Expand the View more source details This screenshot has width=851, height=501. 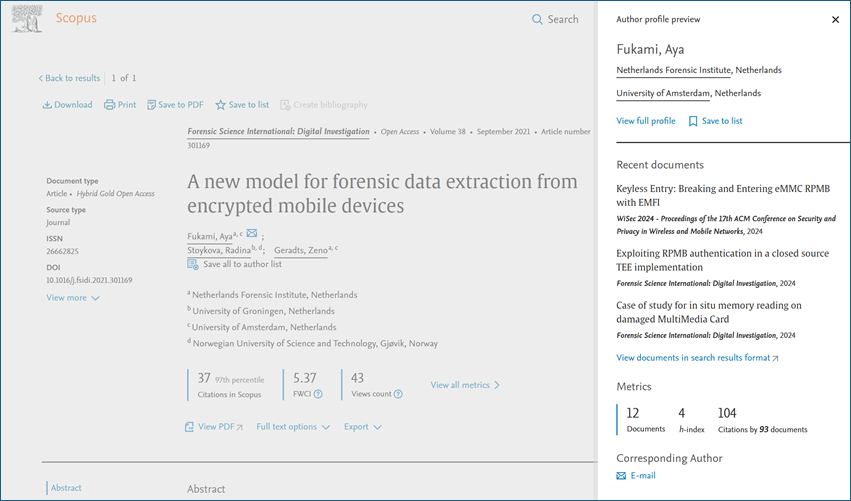[72, 298]
